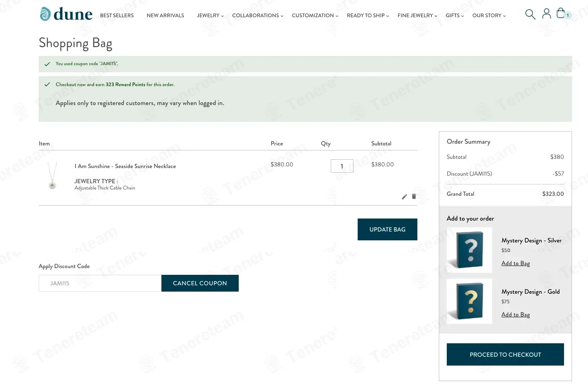
Task: Expand the Collaborations dropdown menu
Action: [x=258, y=16]
